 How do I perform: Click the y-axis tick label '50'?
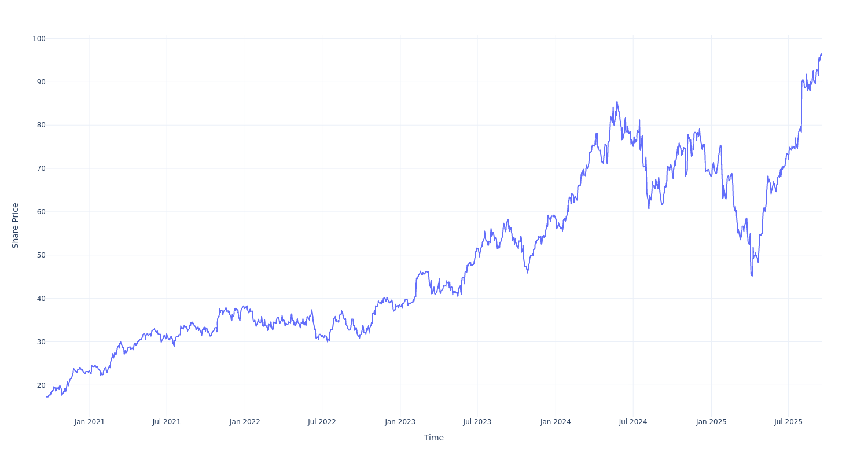click(x=41, y=255)
